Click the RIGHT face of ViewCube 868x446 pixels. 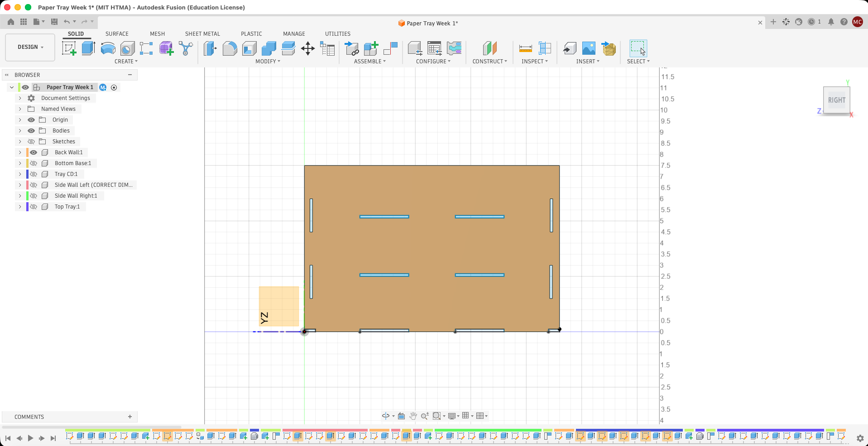coord(836,100)
